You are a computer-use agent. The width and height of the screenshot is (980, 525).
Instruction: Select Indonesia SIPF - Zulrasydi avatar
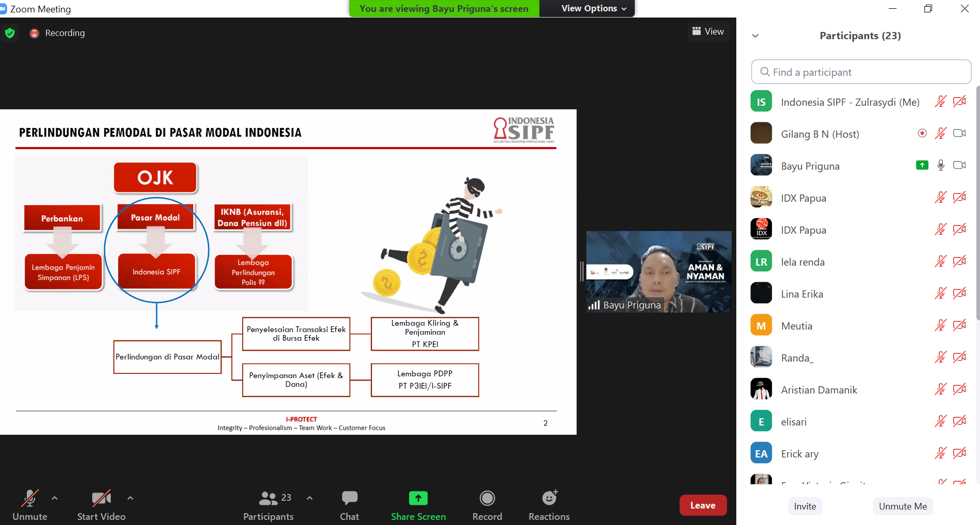761,102
